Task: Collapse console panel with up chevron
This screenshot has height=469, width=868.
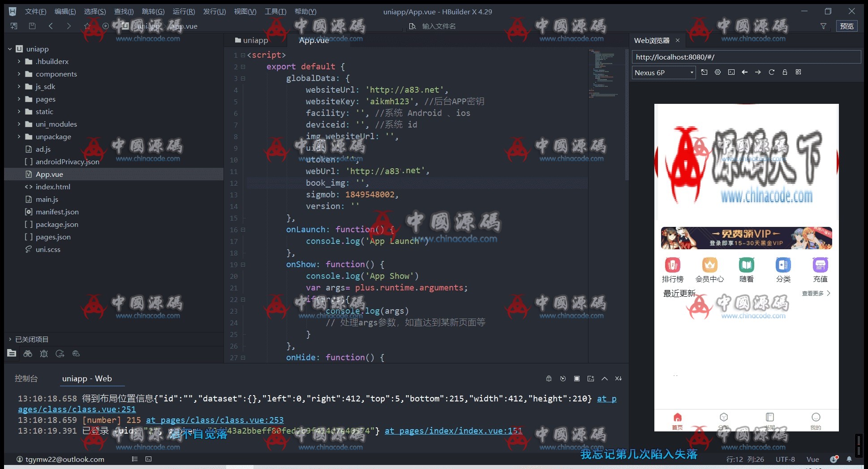Action: coord(604,379)
